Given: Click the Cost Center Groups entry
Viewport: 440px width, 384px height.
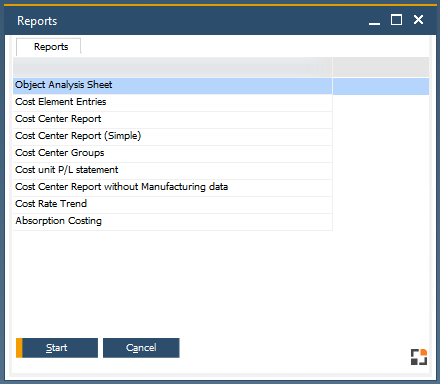Looking at the screenshot, I should point(173,153).
